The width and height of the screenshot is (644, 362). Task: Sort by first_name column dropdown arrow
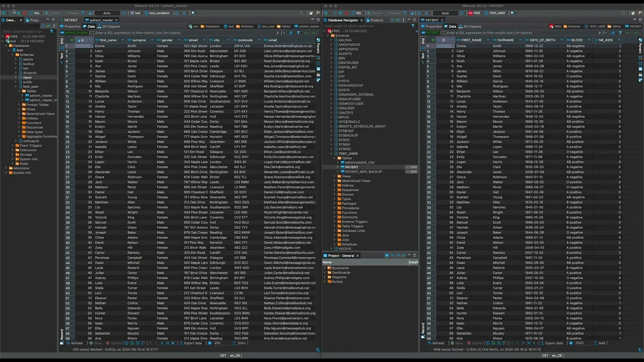[123, 40]
